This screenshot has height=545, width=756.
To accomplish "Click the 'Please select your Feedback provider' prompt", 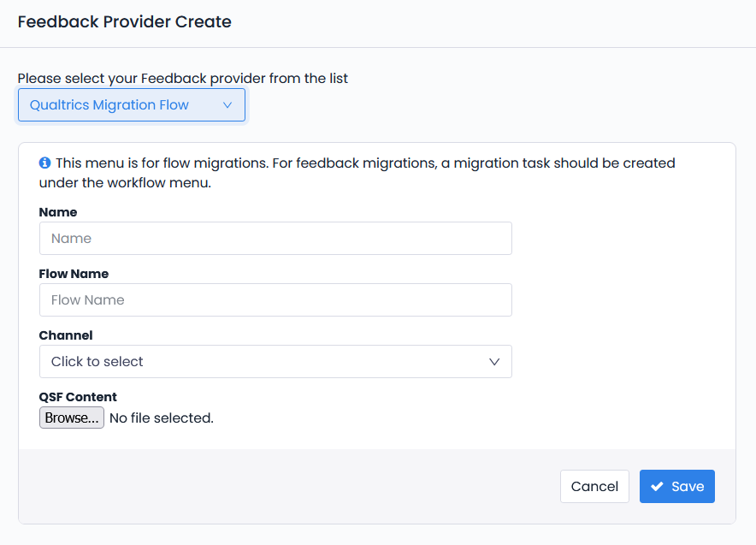I will pyautogui.click(x=183, y=78).
